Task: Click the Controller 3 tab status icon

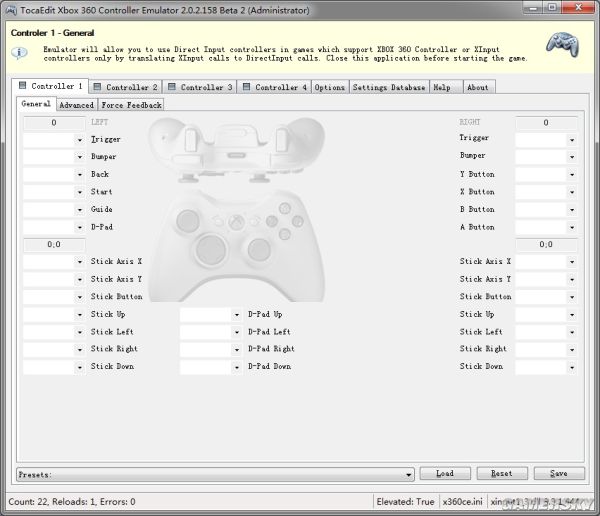Action: [x=172, y=87]
